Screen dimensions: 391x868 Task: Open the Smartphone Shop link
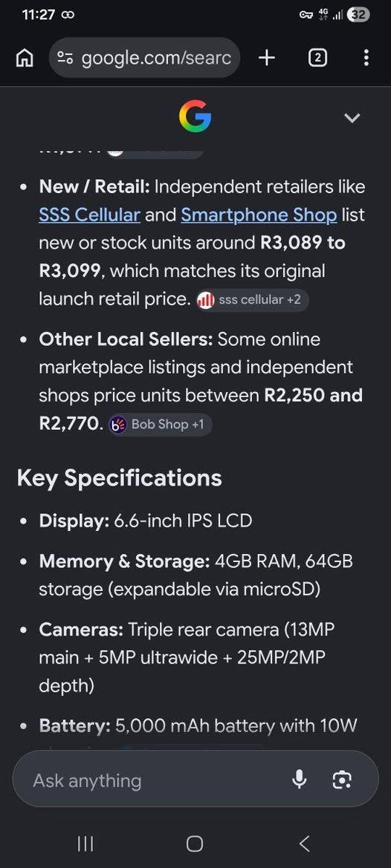(259, 215)
